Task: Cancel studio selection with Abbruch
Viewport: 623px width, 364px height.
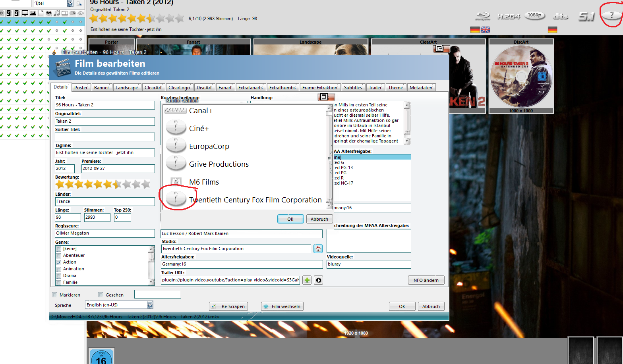Action: point(319,219)
